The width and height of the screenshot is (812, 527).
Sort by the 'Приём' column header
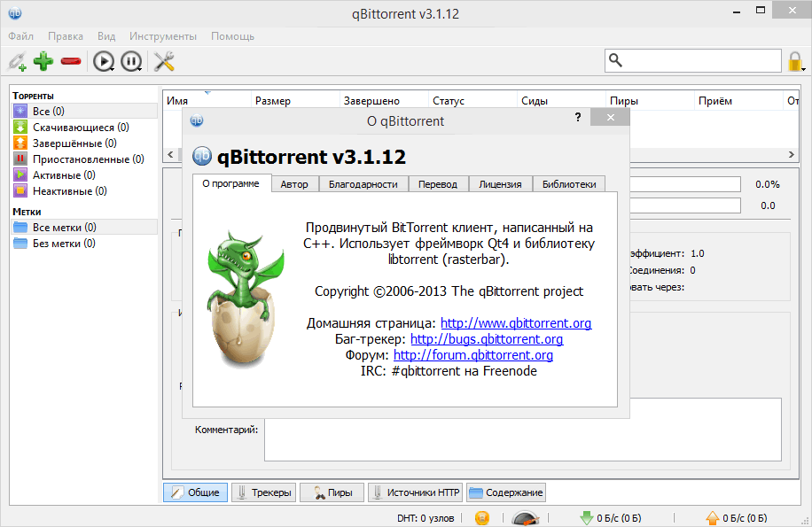[x=738, y=101]
